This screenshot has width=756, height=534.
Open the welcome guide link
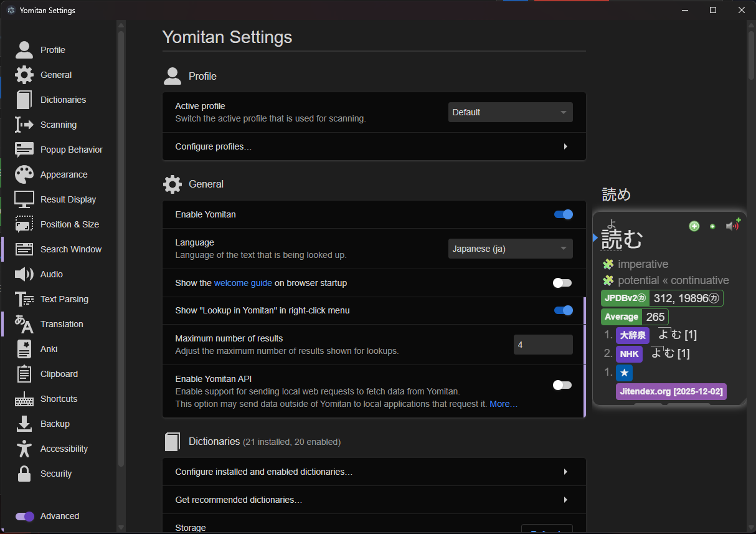243,283
